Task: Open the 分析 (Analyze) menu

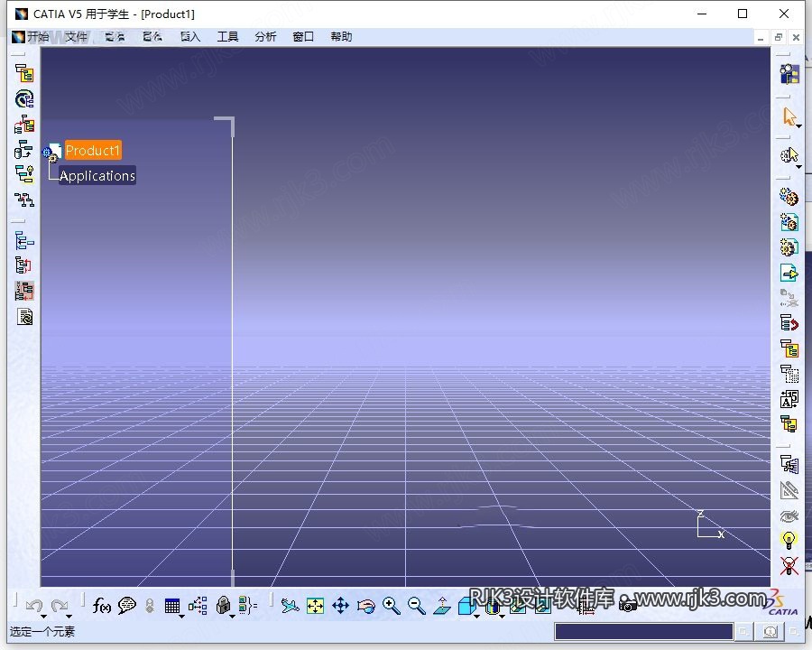Action: 265,37
